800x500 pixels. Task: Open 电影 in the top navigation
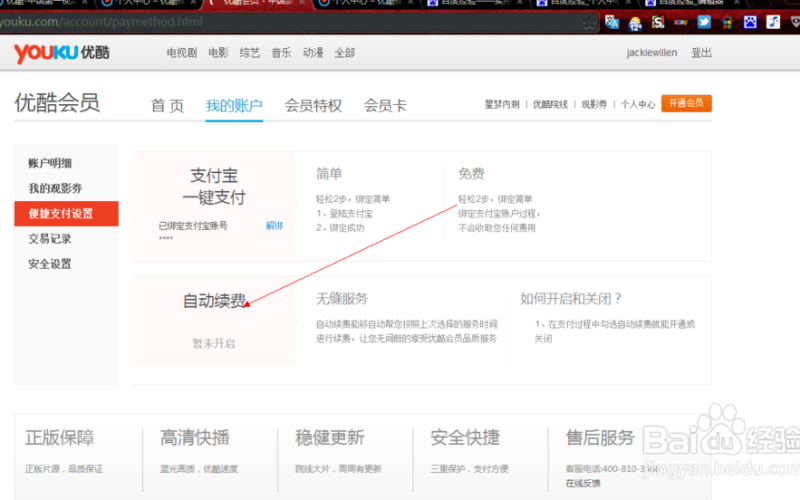(x=218, y=53)
